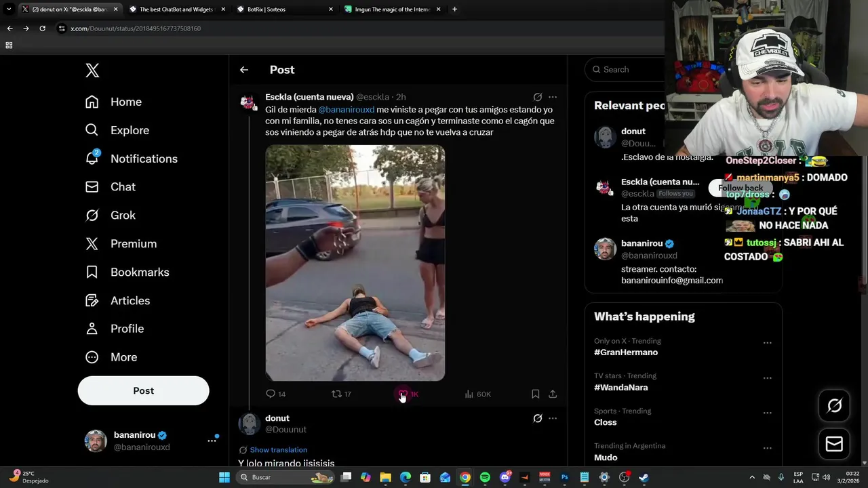This screenshot has height=488, width=868.
Task: Reload the page
Action: [42, 28]
